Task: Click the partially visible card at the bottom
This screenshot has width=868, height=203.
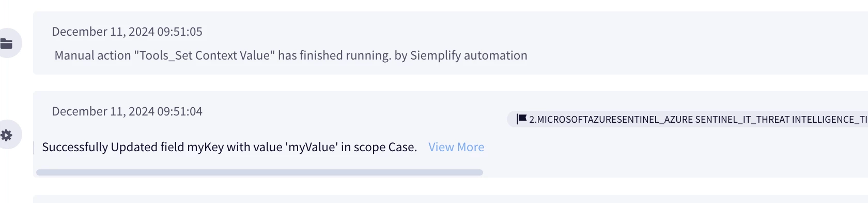Action: point(451,199)
